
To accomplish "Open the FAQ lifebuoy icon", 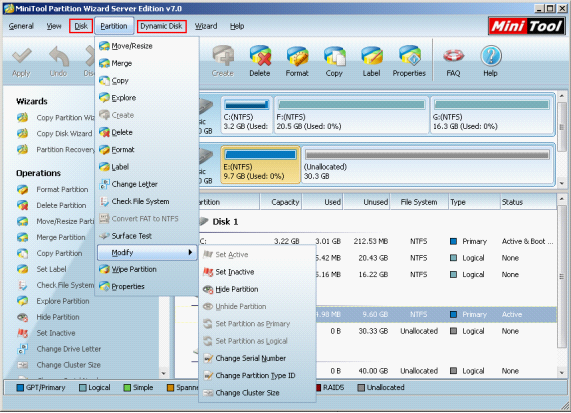I will tap(453, 56).
